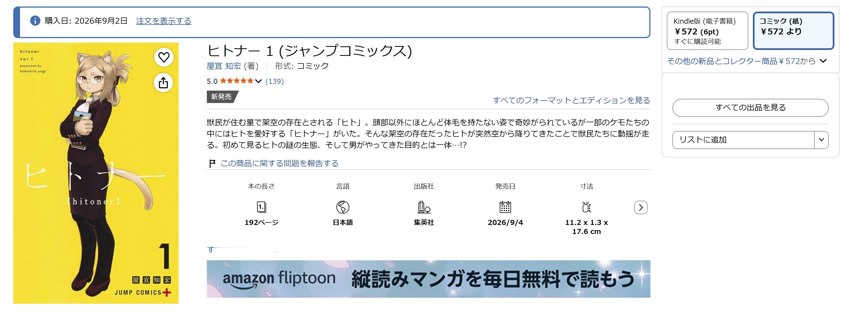Viewport: 868px width, 315px height.
Task: Select the Kindle版 (電子書籍) format
Action: click(707, 31)
